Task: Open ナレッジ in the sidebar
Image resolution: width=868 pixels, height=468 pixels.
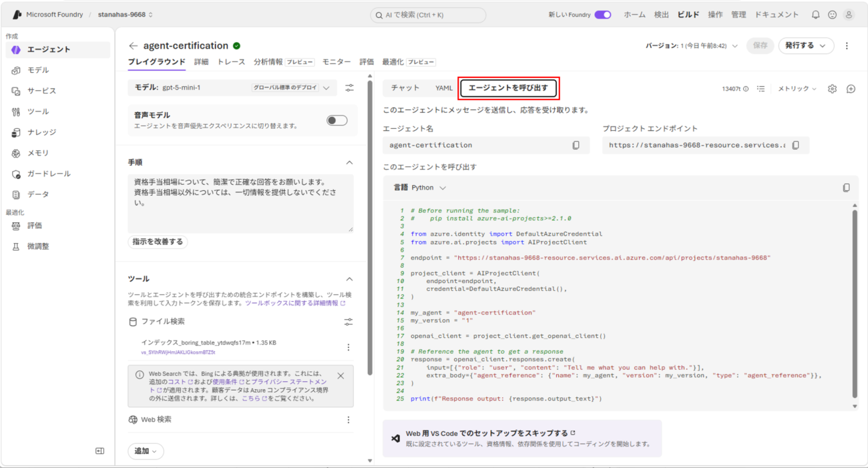Action: pyautogui.click(x=57, y=132)
